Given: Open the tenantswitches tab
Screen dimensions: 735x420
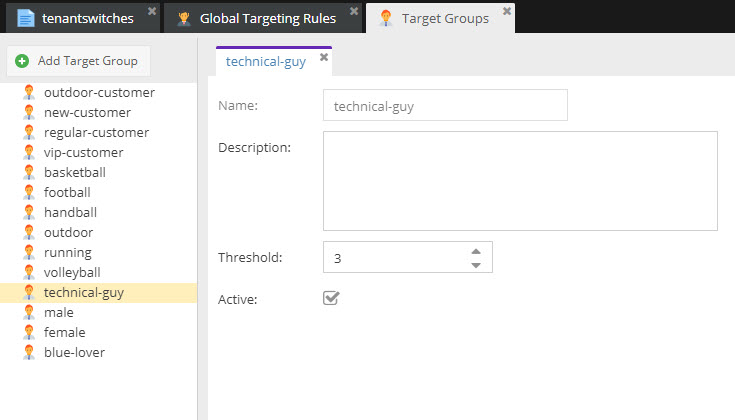Looking at the screenshot, I should click(x=87, y=18).
